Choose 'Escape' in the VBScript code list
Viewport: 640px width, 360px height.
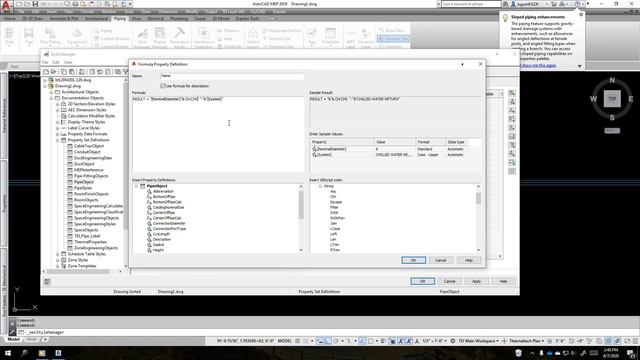[x=336, y=202]
